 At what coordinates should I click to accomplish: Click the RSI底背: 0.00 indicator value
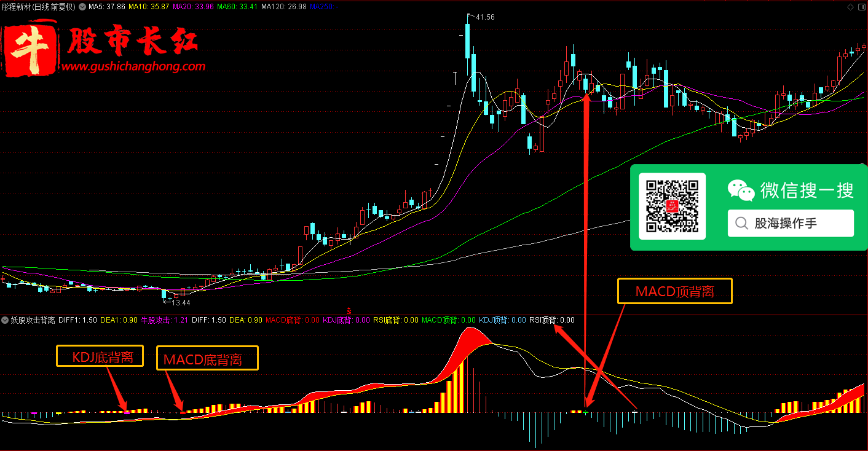click(396, 320)
